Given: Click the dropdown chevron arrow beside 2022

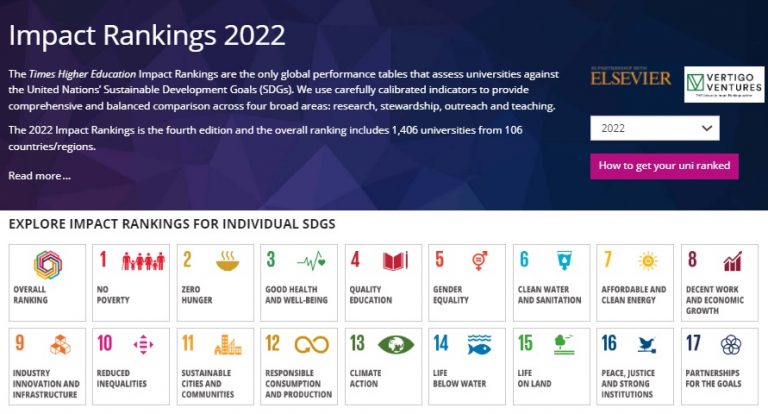Looking at the screenshot, I should pyautogui.click(x=706, y=128).
